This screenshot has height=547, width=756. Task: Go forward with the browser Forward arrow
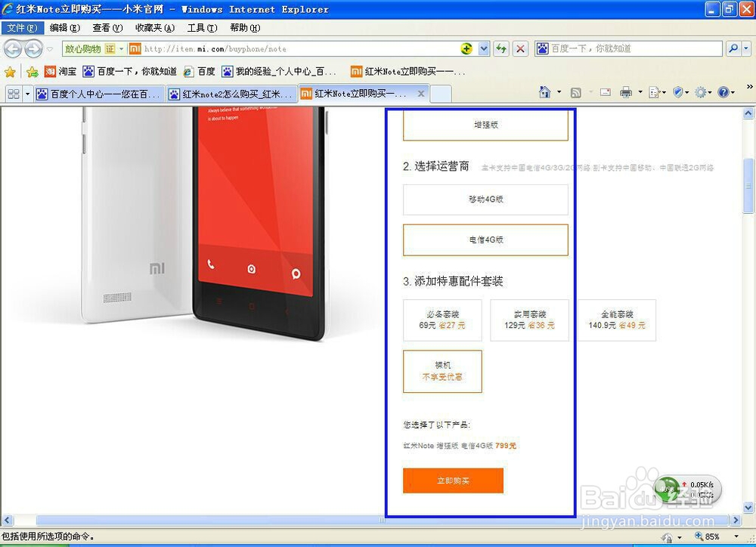coord(33,48)
